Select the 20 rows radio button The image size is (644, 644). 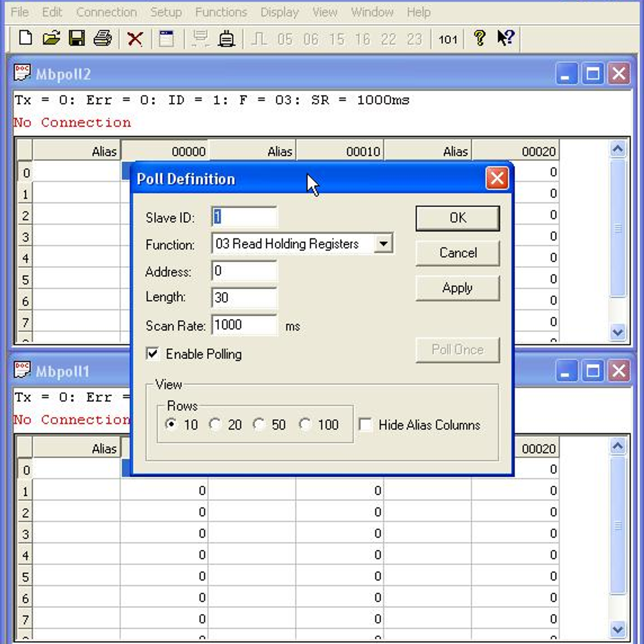pos(215,424)
